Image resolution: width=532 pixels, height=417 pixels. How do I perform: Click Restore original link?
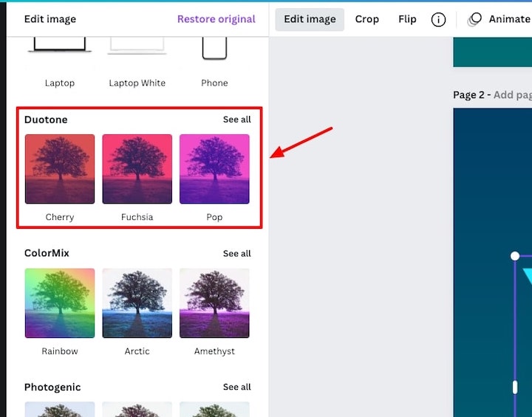(x=216, y=19)
